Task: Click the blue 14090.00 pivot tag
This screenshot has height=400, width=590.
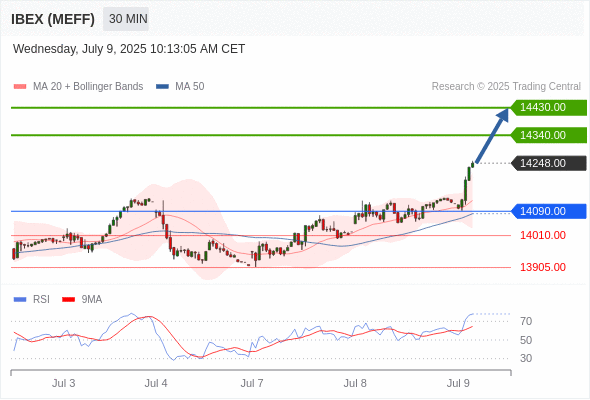Action: (x=549, y=211)
